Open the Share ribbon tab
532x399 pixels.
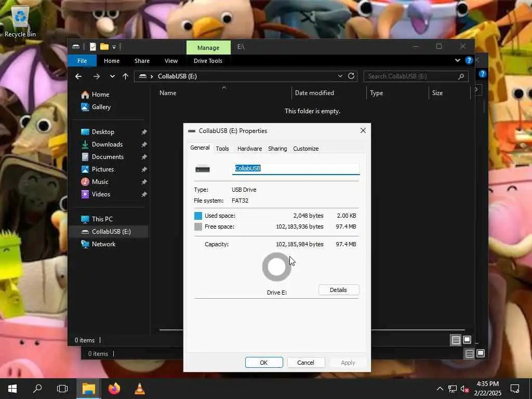pyautogui.click(x=142, y=61)
